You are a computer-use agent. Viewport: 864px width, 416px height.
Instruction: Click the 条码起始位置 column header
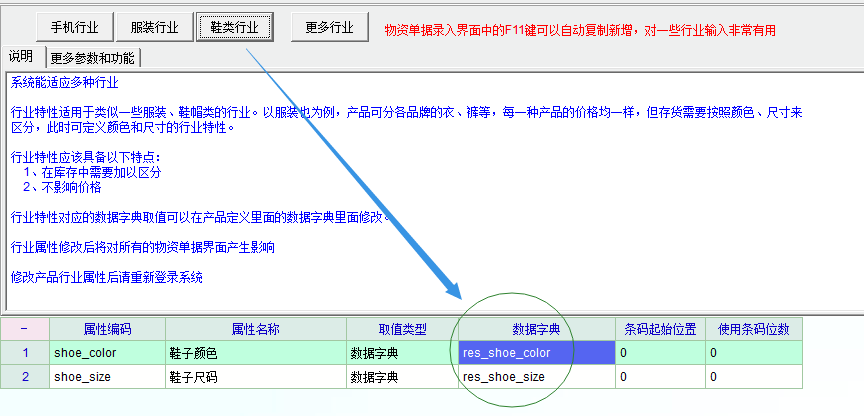coord(660,329)
